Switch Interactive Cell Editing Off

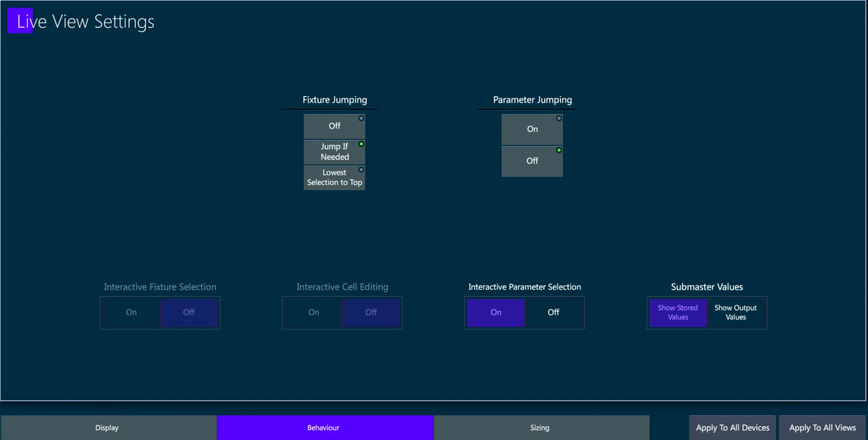[x=371, y=313]
